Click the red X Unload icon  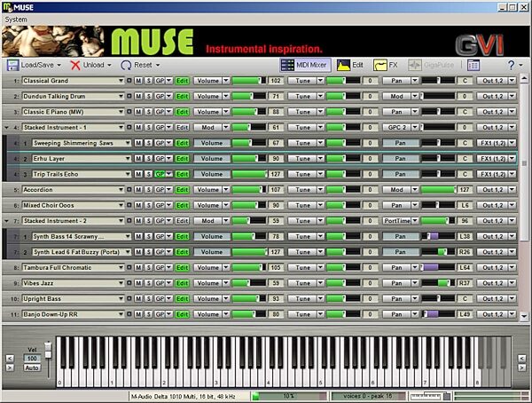click(x=75, y=65)
